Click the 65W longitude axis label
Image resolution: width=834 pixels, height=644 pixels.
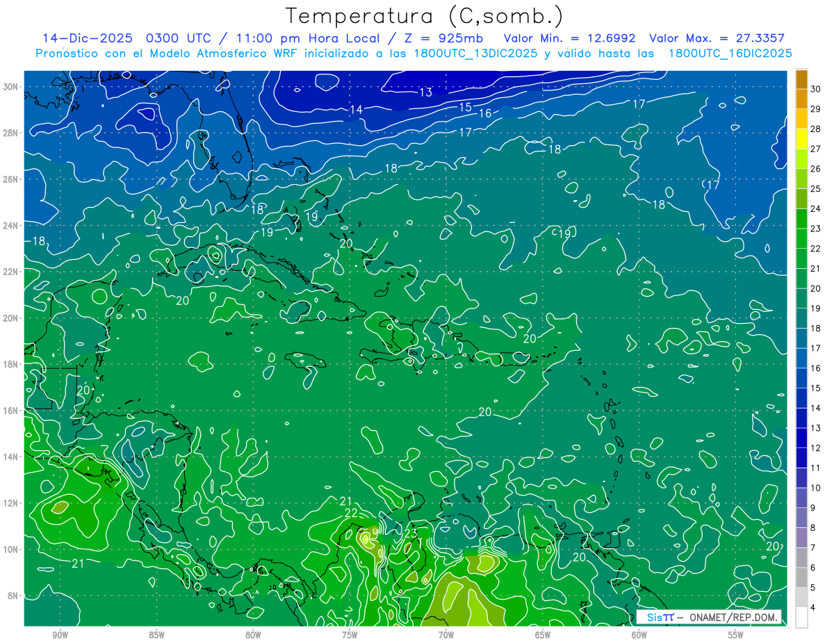point(543,634)
